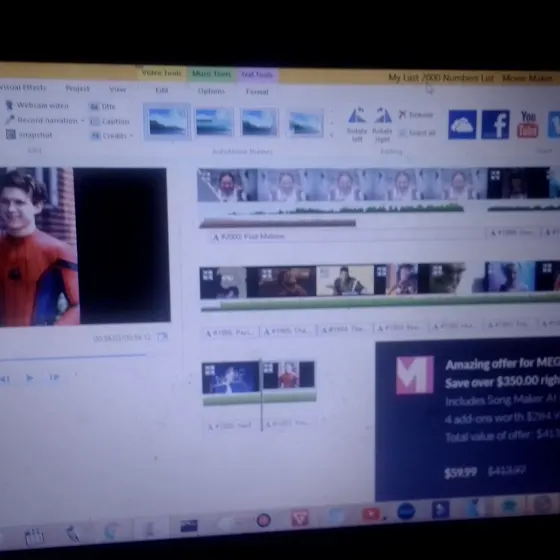Add a Title to the movie
Viewport: 560px width, 560px height.
(x=102, y=106)
